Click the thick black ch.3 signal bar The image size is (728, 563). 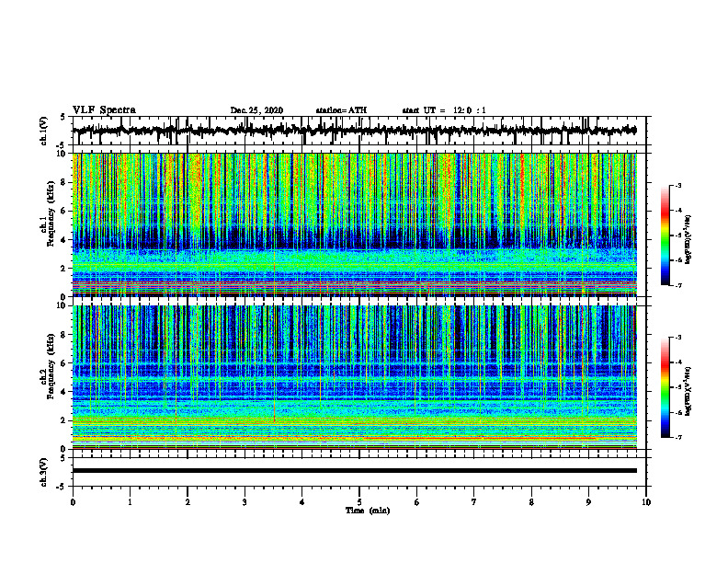pos(355,471)
